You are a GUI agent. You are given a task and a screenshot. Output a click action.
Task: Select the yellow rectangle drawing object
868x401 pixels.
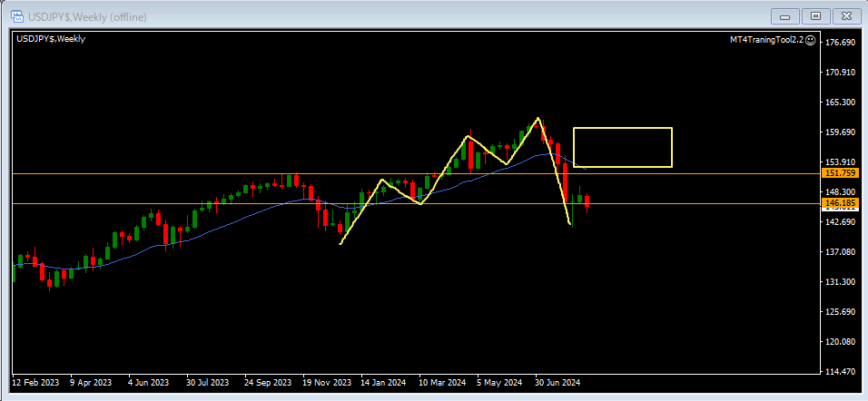pos(622,128)
